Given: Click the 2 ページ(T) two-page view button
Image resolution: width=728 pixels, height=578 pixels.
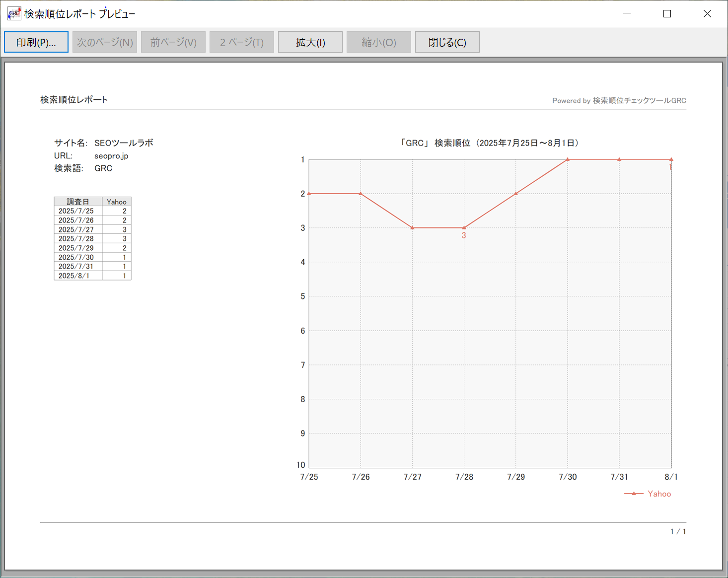Looking at the screenshot, I should [242, 42].
